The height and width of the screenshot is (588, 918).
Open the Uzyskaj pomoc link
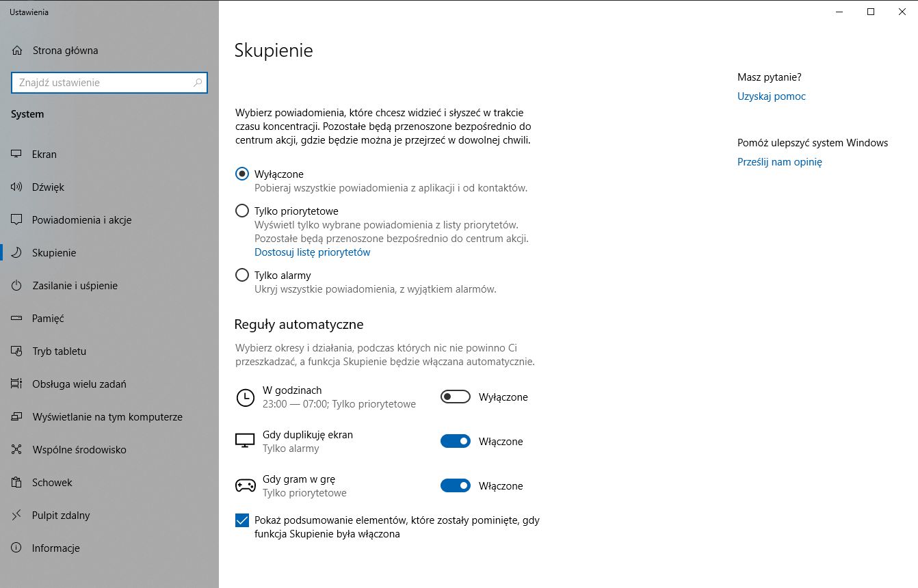click(771, 96)
